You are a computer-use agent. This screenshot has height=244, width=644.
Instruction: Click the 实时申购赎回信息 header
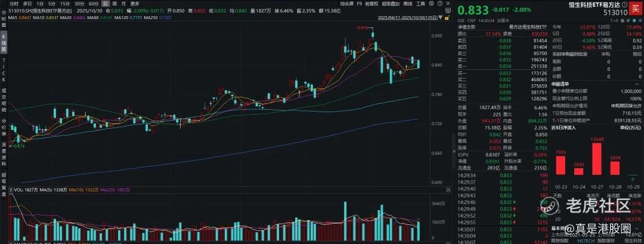[x=568, y=54]
